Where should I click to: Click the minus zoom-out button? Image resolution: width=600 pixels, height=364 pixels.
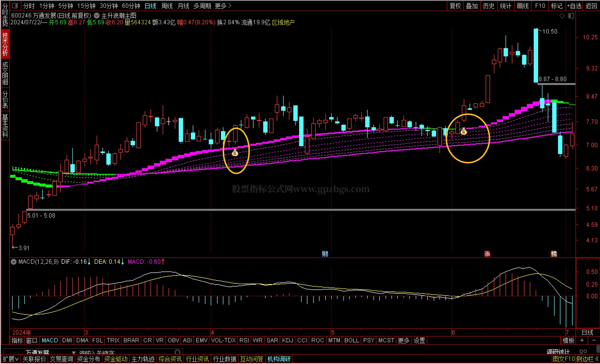tap(594, 340)
